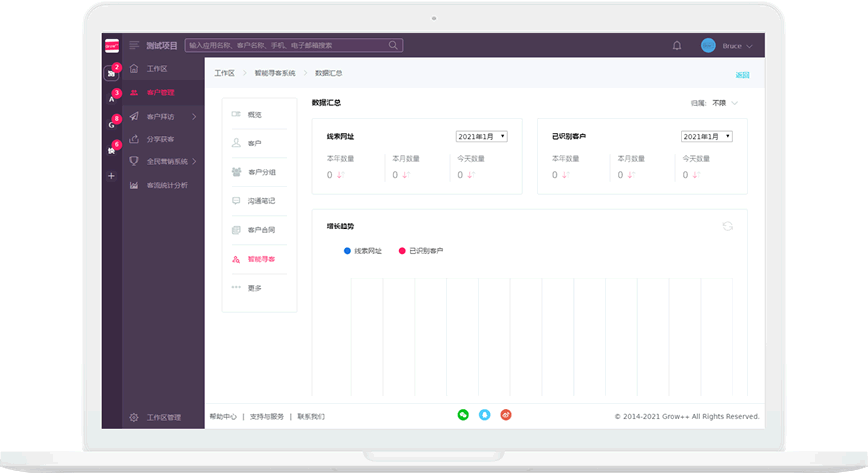Click the Grow++ red logo
Viewport: 868px width, 473px height.
(111, 45)
